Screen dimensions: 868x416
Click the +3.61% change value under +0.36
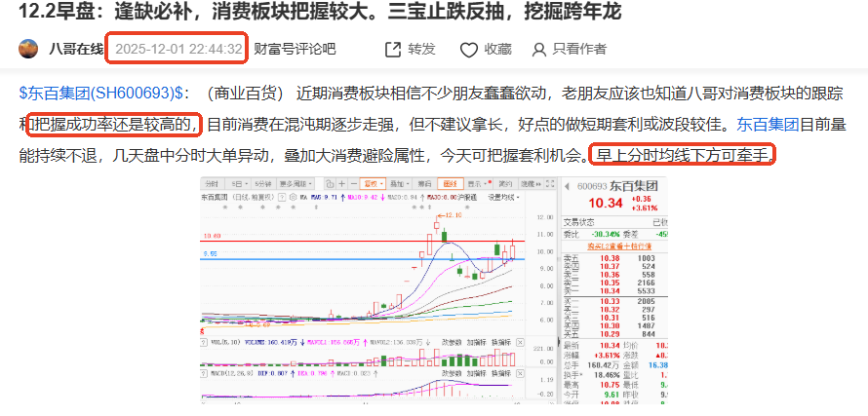(x=645, y=208)
